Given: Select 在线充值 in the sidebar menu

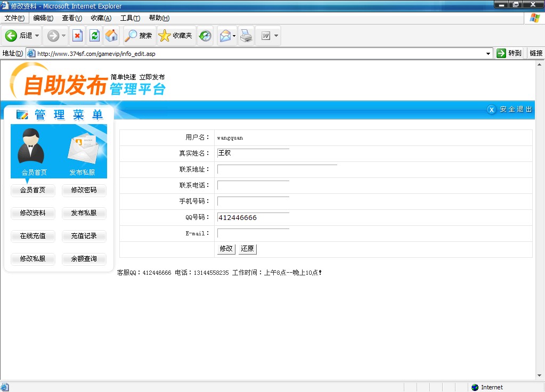Looking at the screenshot, I should [x=32, y=236].
